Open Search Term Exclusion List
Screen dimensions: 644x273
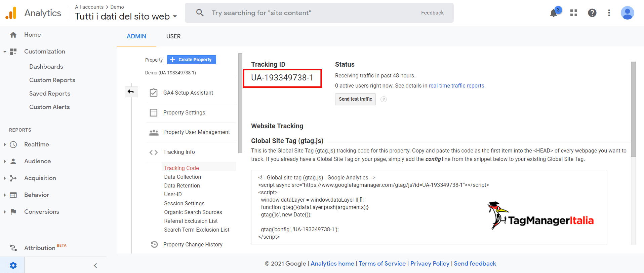[x=197, y=230]
